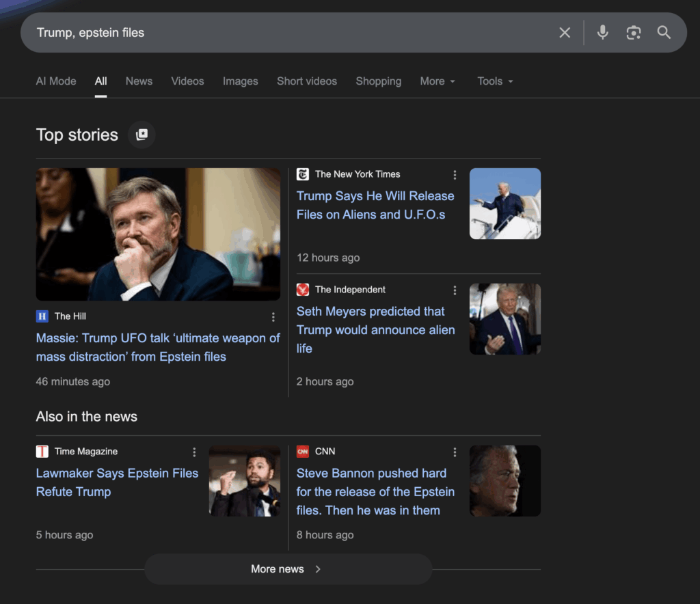
Task: Open three-dot menu for CNN story
Action: [455, 452]
